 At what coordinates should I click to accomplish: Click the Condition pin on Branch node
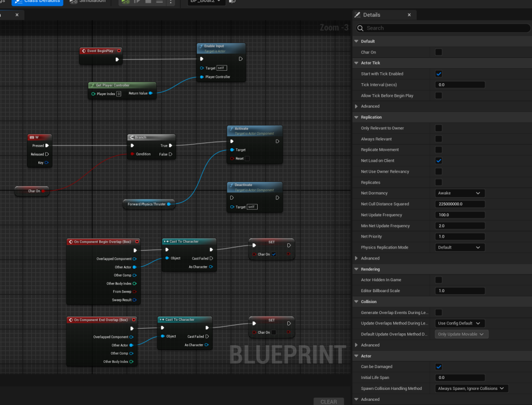pos(132,154)
